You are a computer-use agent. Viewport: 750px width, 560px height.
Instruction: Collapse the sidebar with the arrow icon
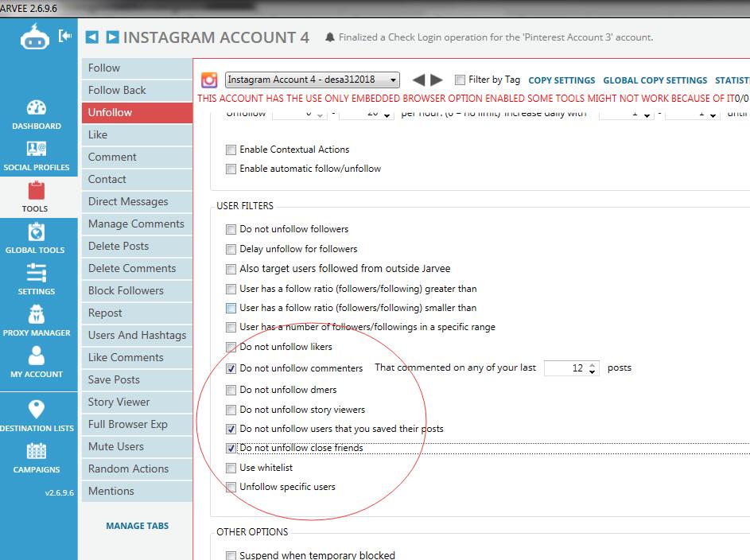[x=65, y=35]
